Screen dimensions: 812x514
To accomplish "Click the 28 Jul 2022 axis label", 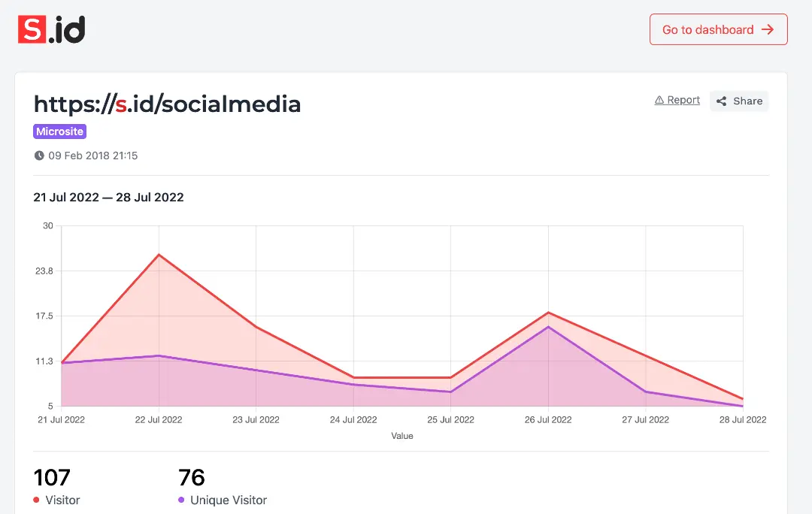I will tap(743, 419).
